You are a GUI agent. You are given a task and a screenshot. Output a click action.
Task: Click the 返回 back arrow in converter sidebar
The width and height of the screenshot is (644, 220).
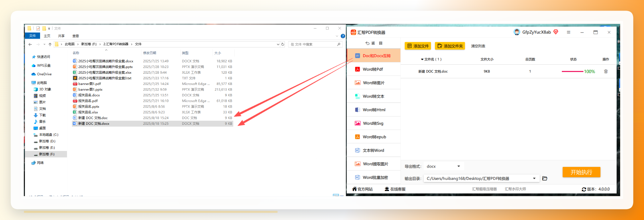click(367, 43)
